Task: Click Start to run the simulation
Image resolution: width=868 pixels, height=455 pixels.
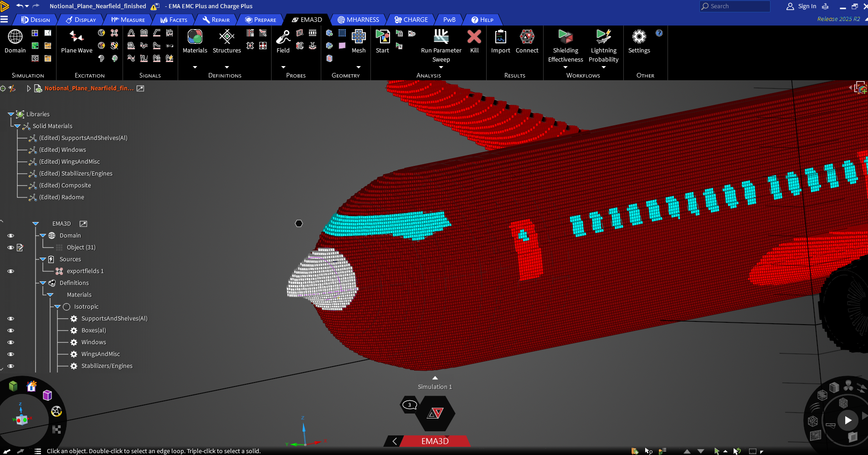Action: [x=381, y=41]
